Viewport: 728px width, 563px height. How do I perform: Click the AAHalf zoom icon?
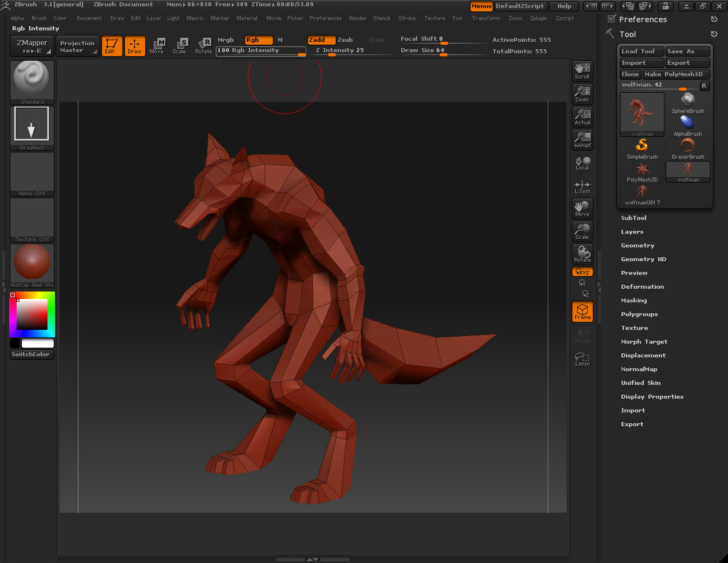582,139
